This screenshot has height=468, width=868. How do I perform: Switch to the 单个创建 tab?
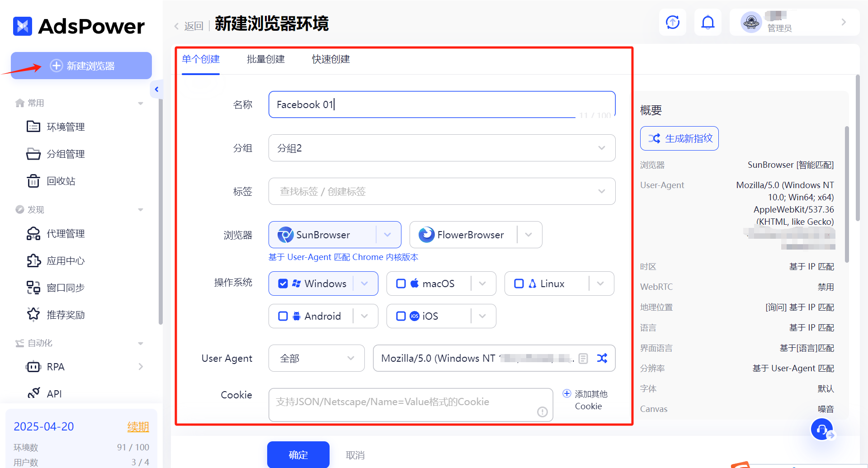[x=201, y=59]
